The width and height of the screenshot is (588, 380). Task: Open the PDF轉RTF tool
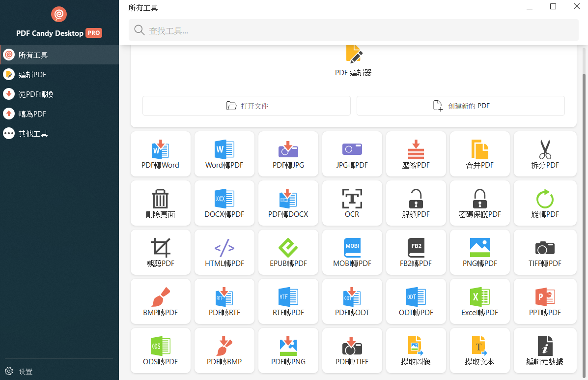224,301
